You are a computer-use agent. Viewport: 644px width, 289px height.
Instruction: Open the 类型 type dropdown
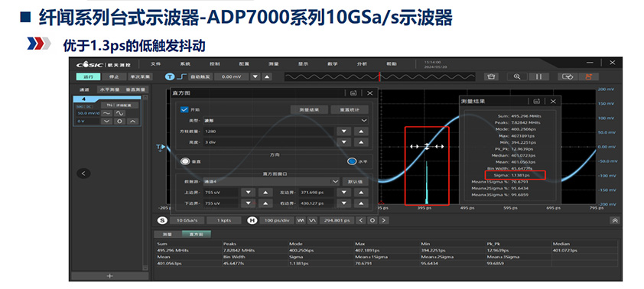pos(286,121)
